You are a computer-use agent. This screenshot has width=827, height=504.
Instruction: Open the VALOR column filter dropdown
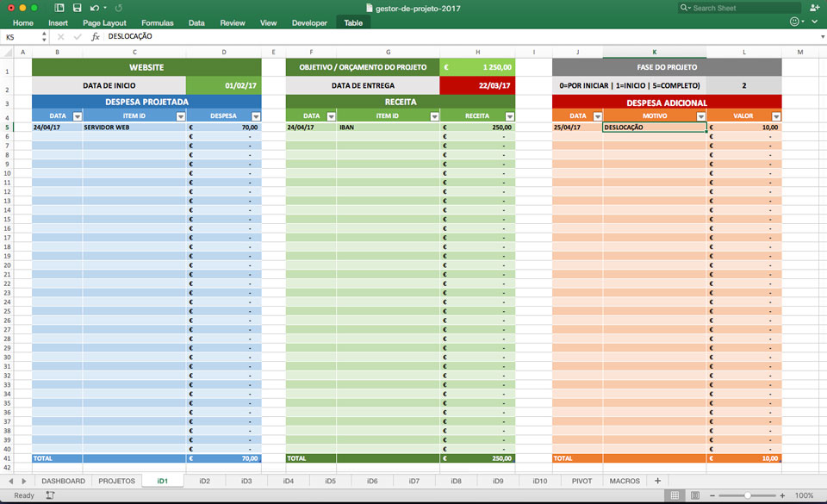(x=776, y=116)
